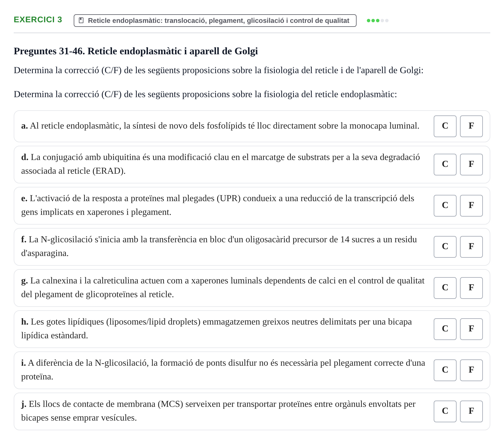Click statement h text about gotes lipídiques
504x444 pixels.
pos(217,329)
